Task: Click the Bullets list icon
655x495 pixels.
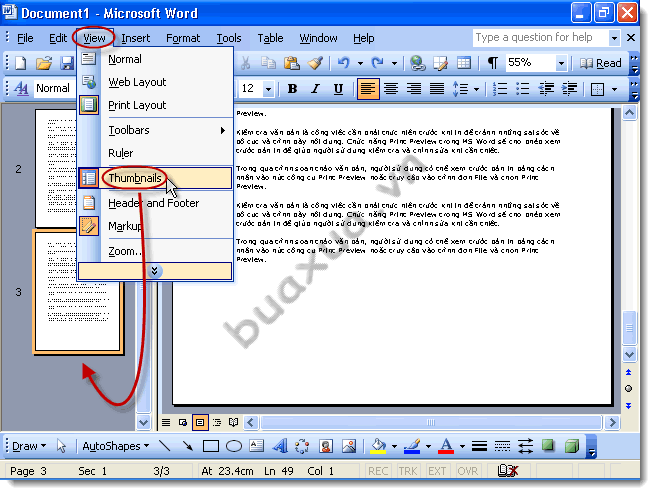Action: [522, 89]
